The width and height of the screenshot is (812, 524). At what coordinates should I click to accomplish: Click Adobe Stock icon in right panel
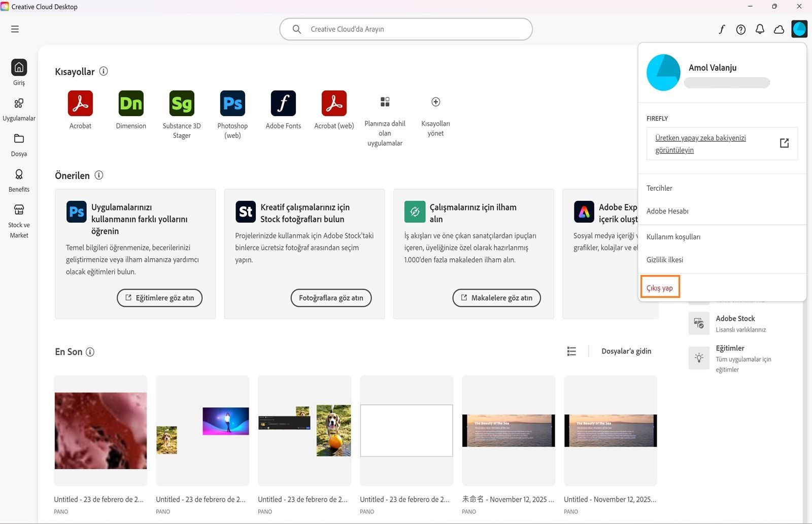click(x=699, y=323)
